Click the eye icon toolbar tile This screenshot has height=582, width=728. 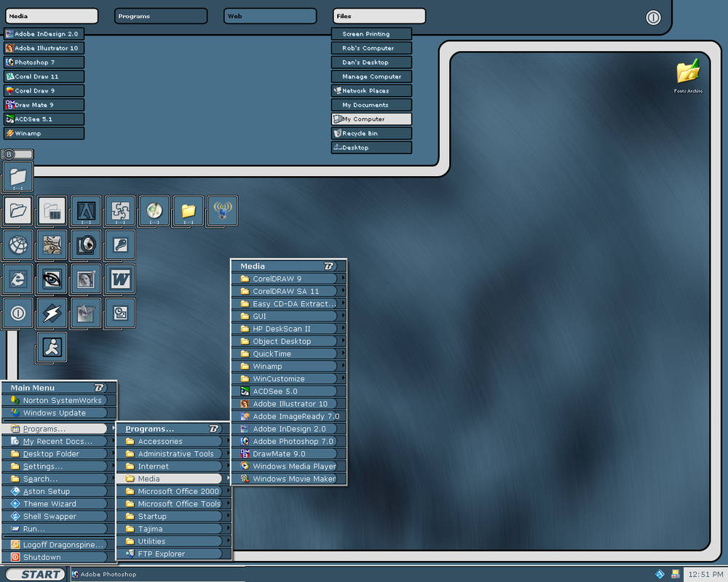click(52, 279)
